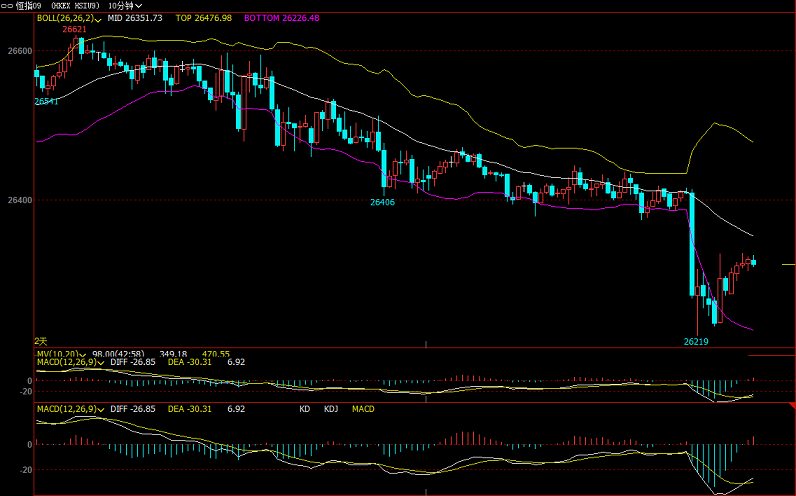This screenshot has height=496, width=796.
Task: Expand the BOLL(26,26,2) indicator dropdown
Action: pyautogui.click(x=67, y=18)
